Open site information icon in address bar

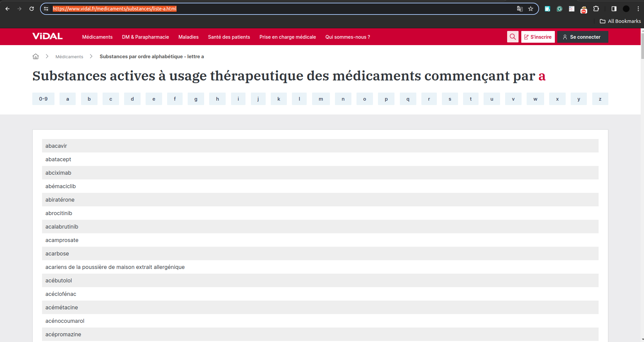[x=46, y=9]
